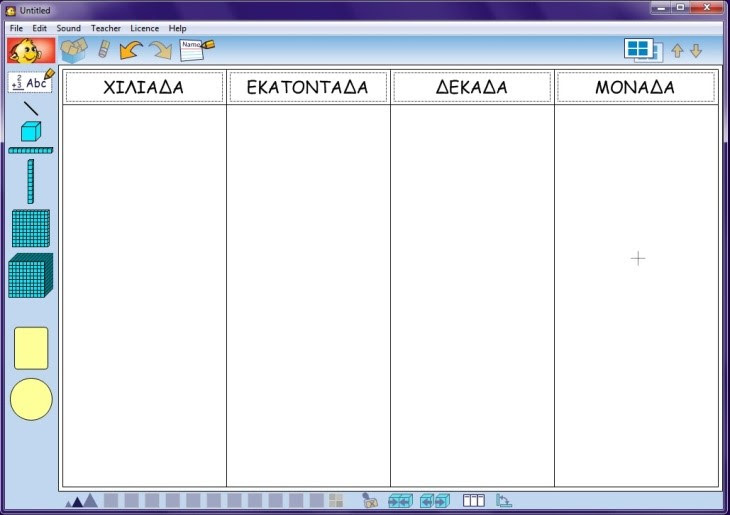The height and width of the screenshot is (515, 730).
Task: Choose the largest triangle size option
Action: (x=90, y=501)
